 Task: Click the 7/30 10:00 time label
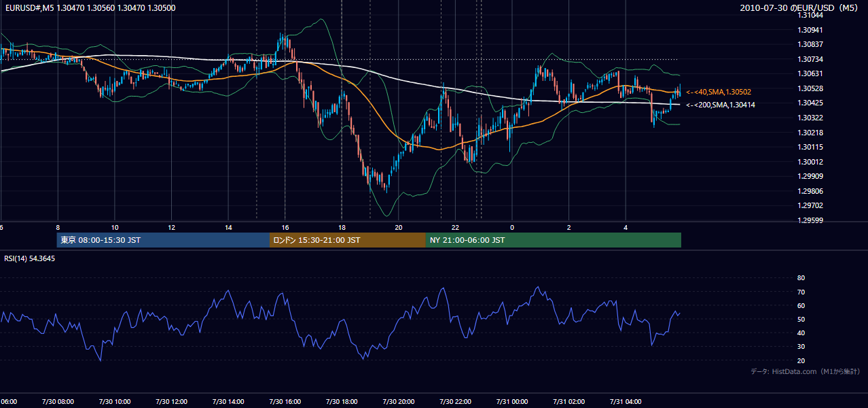115,402
